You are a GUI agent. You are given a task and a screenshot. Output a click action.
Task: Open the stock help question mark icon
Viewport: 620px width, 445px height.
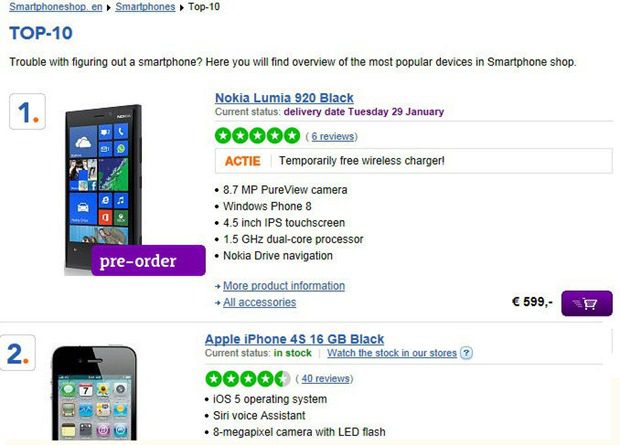point(467,353)
